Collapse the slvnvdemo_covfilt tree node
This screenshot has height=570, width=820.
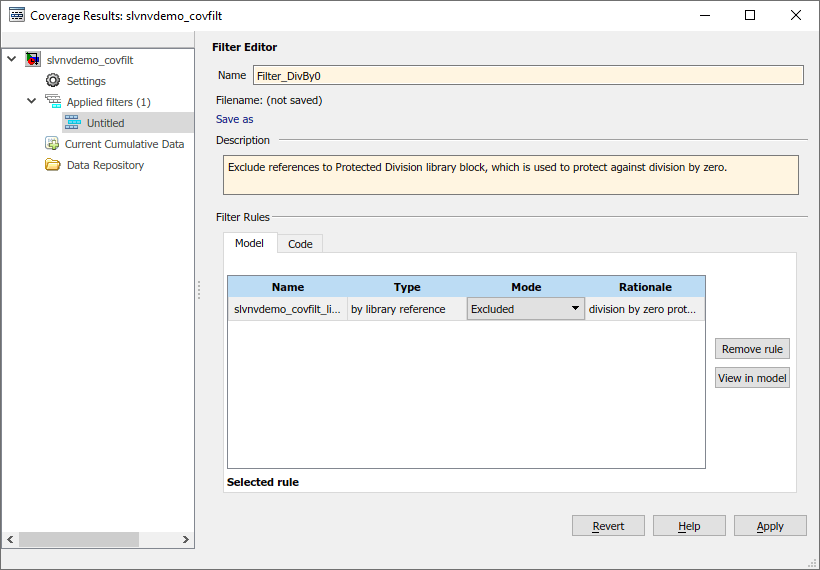pyautogui.click(x=12, y=59)
